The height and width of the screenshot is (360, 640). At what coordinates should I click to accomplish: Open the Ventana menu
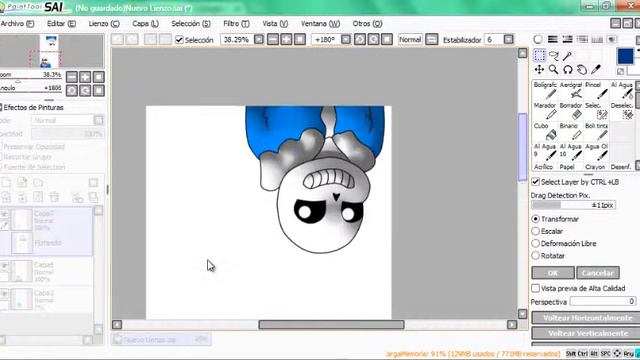click(320, 24)
